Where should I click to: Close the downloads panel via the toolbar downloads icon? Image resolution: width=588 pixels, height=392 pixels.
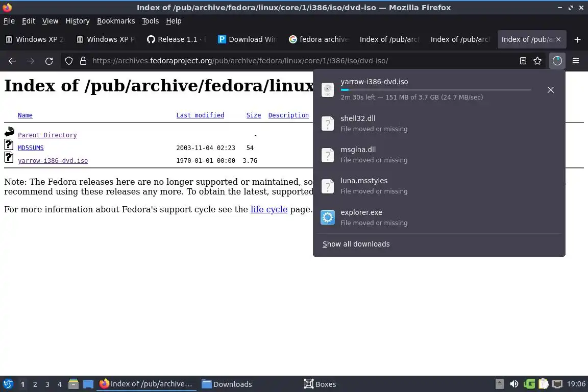click(557, 61)
